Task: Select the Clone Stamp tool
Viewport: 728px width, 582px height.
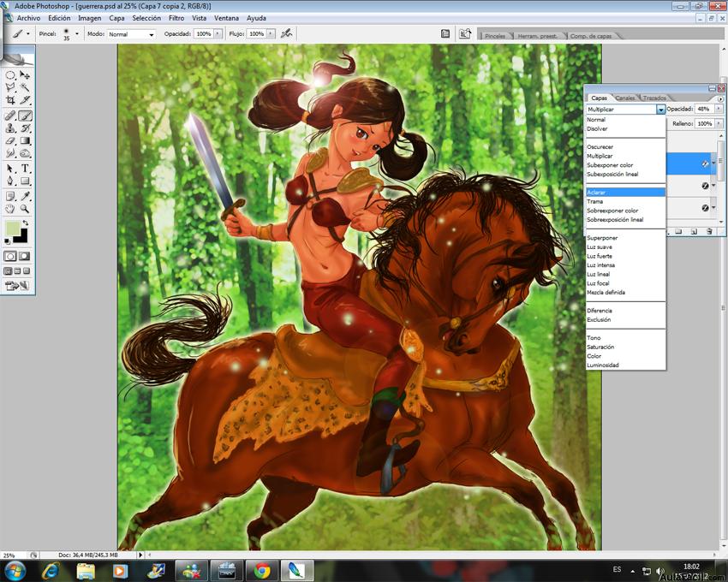Action: click(10, 128)
